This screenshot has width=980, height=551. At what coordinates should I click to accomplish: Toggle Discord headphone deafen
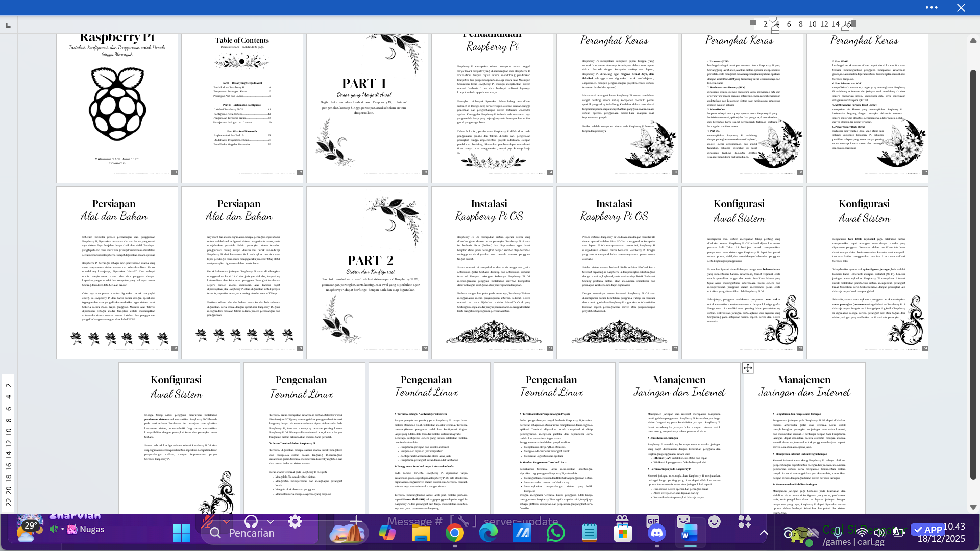tap(251, 521)
